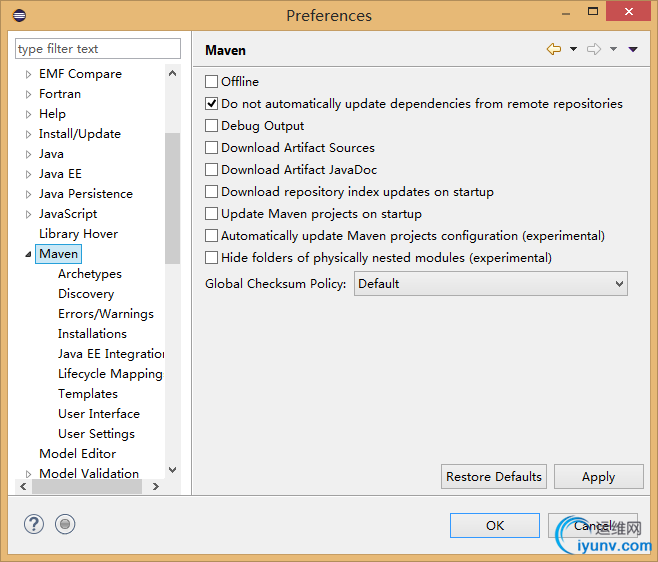Image resolution: width=658 pixels, height=562 pixels.
Task: Check Update Maven projects on startup
Action: point(212,214)
